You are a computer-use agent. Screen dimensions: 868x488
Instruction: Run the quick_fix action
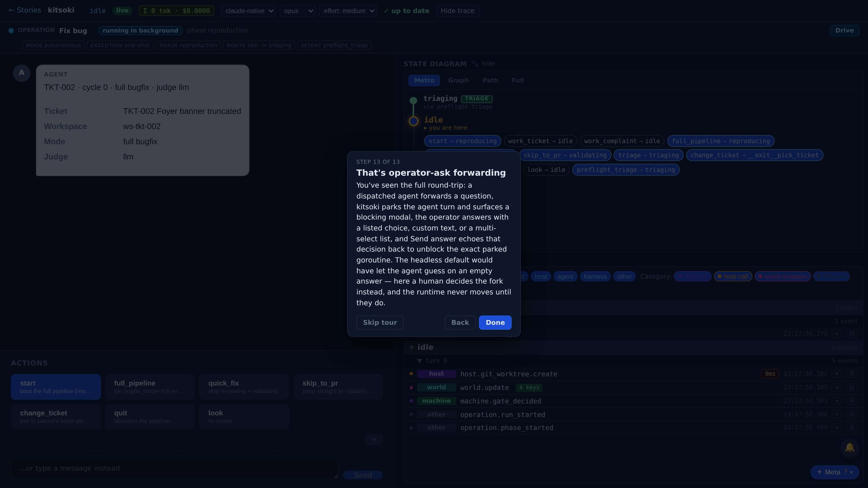tap(244, 387)
